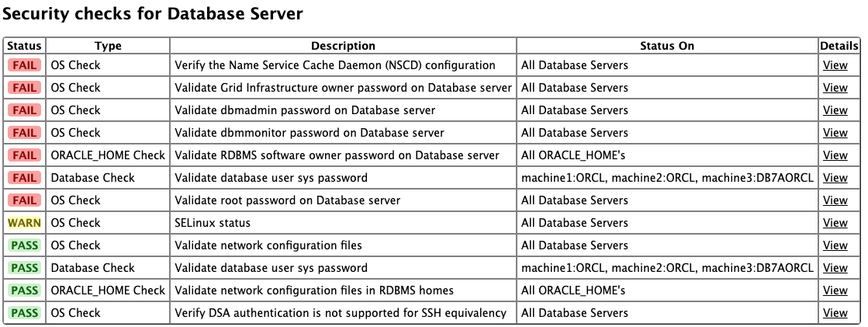Click the Type column header

coord(108,46)
